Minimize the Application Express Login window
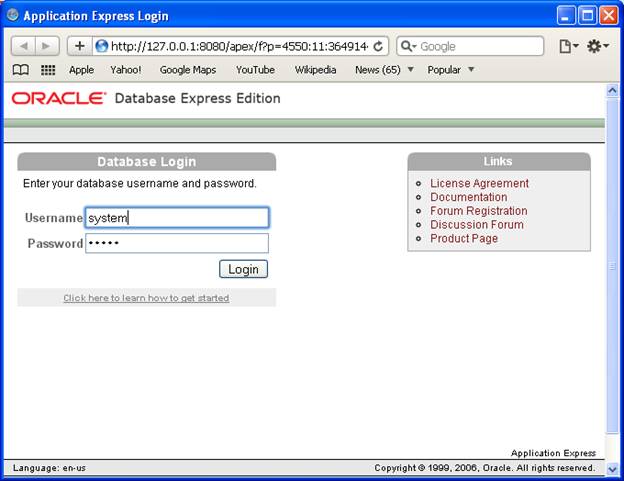Image resolution: width=624 pixels, height=481 pixels. pyautogui.click(x=566, y=16)
